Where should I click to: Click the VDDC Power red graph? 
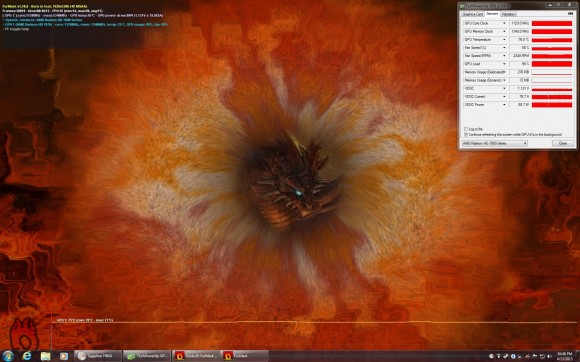click(552, 105)
